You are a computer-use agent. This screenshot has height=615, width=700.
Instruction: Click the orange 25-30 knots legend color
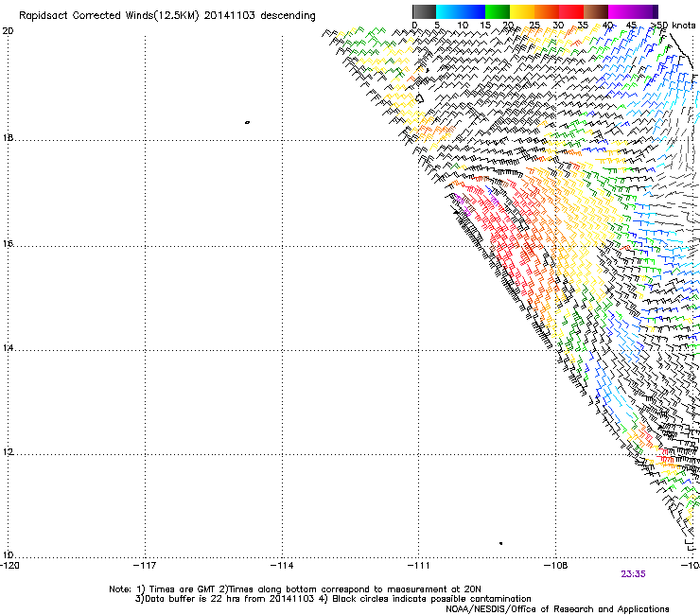547,11
